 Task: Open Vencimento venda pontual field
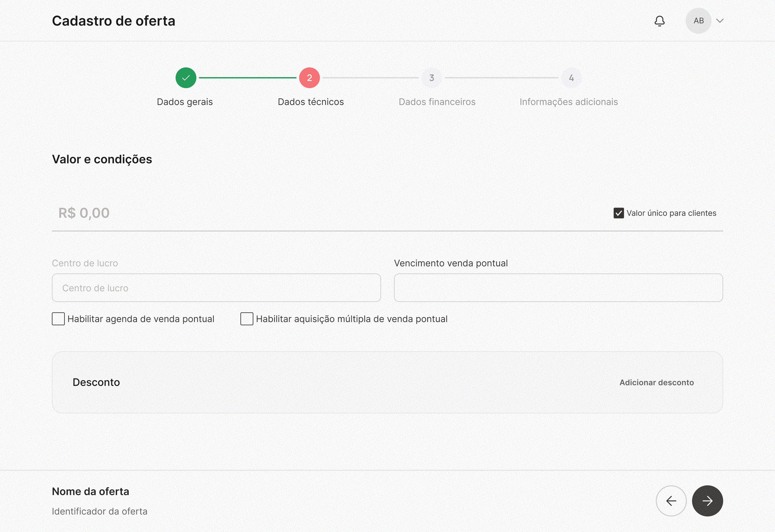[x=558, y=288]
